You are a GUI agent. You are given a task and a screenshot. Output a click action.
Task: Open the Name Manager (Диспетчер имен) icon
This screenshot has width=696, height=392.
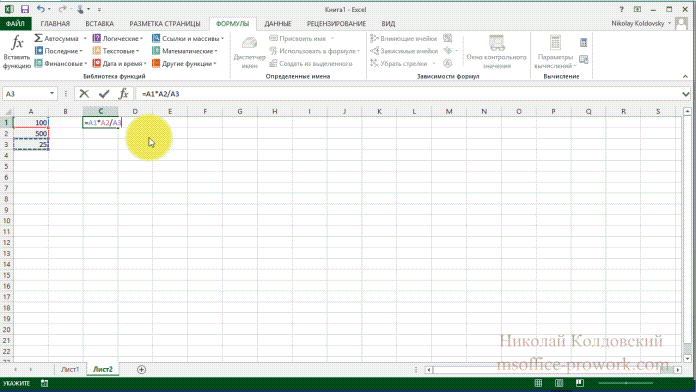click(249, 53)
